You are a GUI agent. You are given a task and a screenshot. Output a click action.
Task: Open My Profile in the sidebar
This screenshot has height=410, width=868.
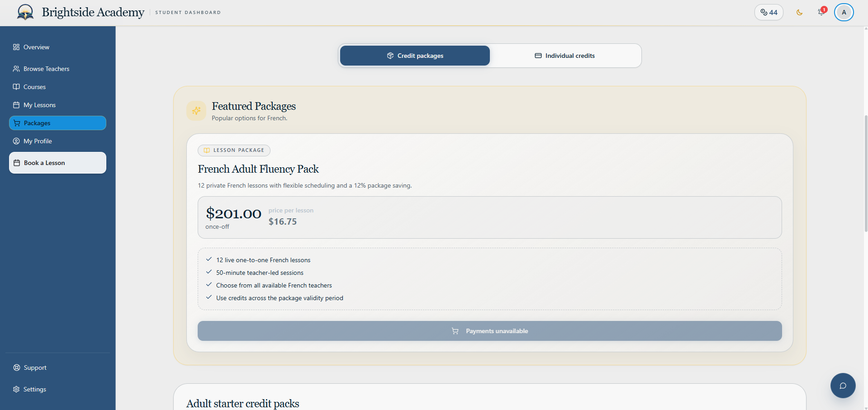(x=57, y=141)
